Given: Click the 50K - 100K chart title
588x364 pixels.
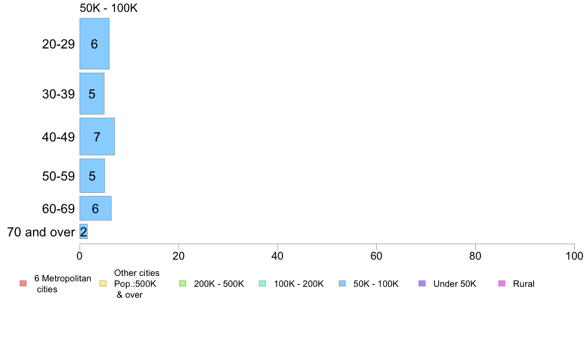Looking at the screenshot, I should (x=109, y=8).
